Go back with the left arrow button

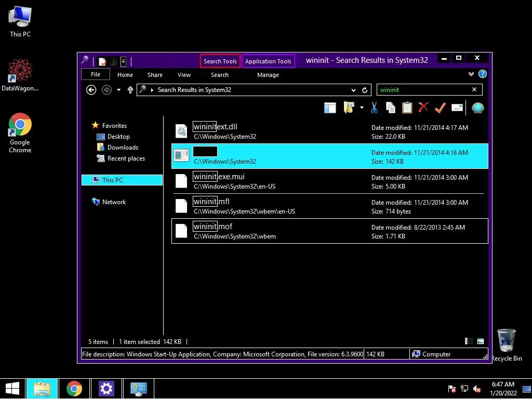(x=91, y=90)
